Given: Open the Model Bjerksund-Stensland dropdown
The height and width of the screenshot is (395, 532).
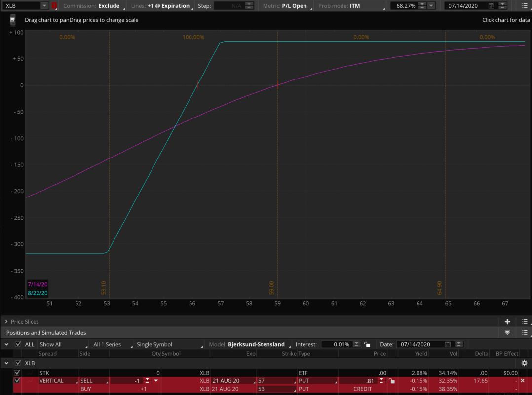Looking at the screenshot, I should coord(256,344).
